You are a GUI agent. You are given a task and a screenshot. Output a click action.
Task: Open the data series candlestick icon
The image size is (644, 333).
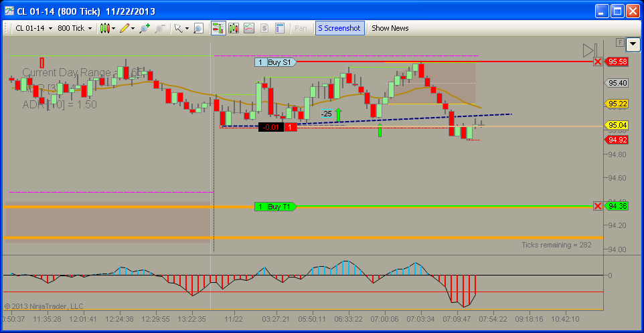point(234,28)
